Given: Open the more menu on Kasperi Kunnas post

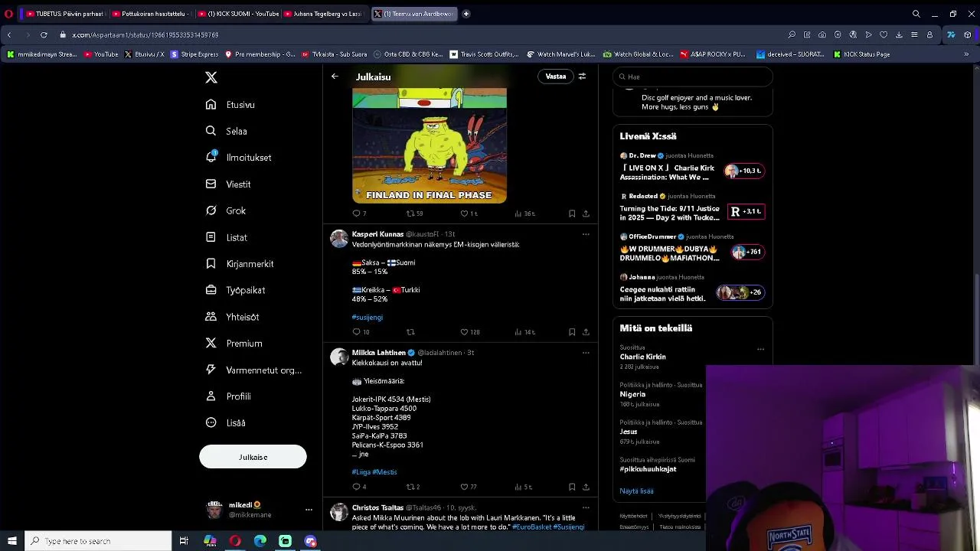Looking at the screenshot, I should pyautogui.click(x=586, y=234).
